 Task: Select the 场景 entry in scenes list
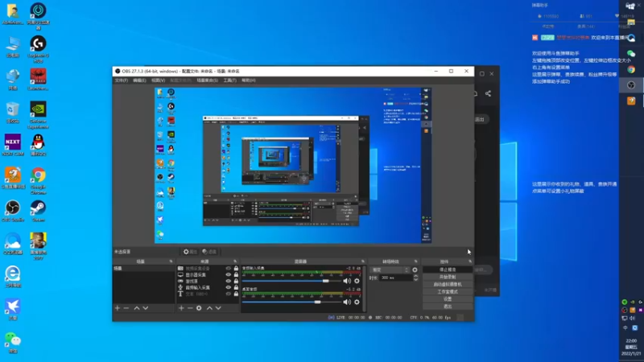[144, 269]
